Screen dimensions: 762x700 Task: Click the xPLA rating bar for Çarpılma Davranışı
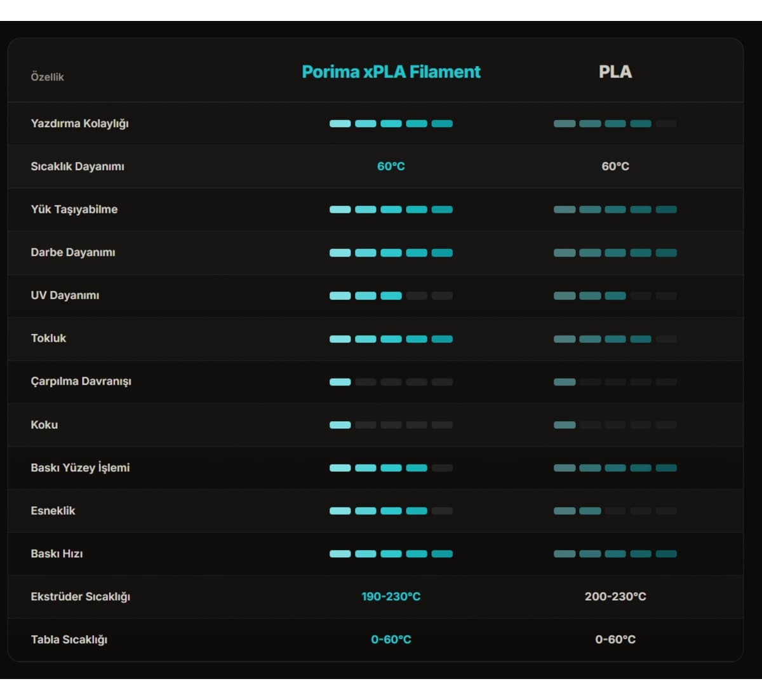pos(391,382)
